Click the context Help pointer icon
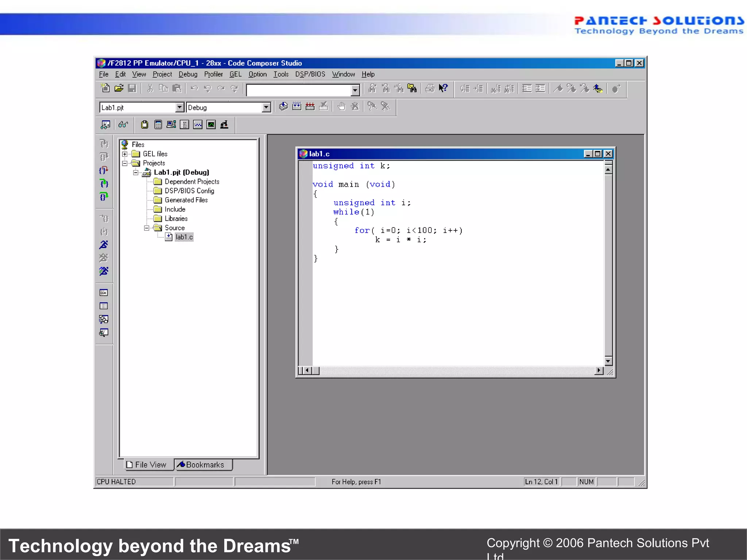 click(443, 88)
